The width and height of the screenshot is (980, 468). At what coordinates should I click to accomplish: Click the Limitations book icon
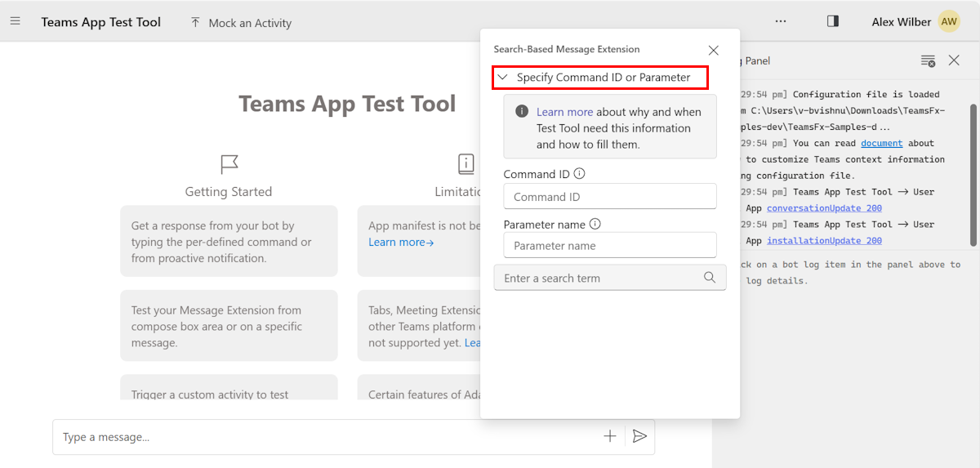point(466,164)
